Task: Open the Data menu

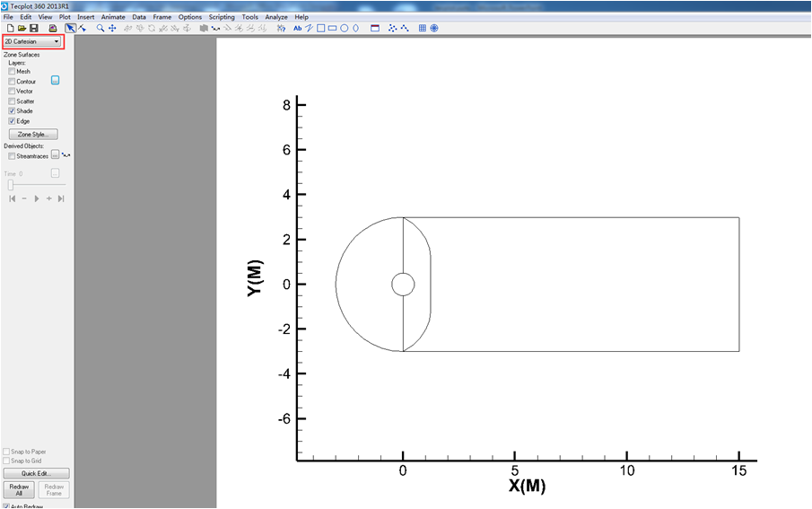Action: 139,17
